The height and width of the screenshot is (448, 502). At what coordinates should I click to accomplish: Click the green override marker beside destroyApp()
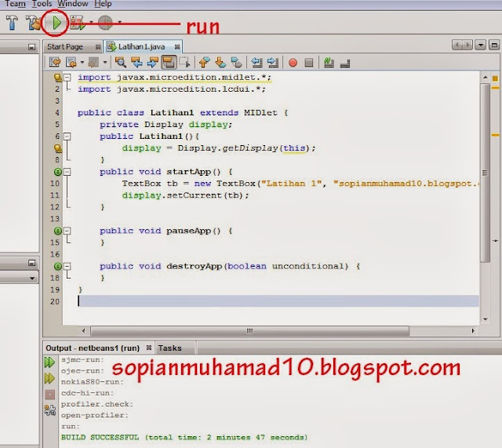[57, 267]
